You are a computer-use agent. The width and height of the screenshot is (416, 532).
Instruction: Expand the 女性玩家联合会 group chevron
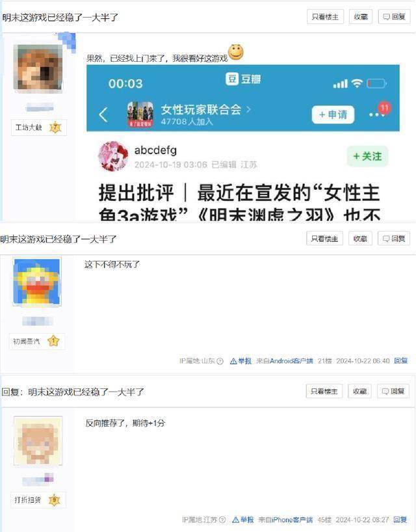pyautogui.click(x=248, y=109)
